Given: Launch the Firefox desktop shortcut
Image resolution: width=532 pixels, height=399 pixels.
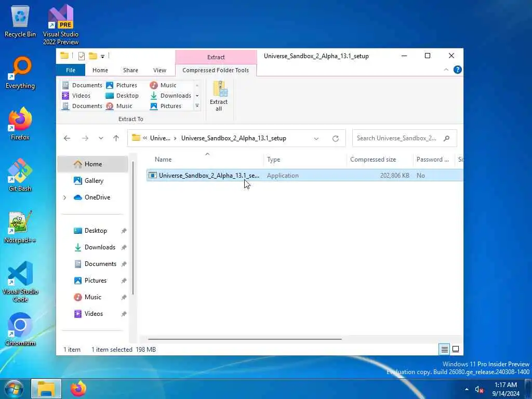Looking at the screenshot, I should (x=20, y=124).
